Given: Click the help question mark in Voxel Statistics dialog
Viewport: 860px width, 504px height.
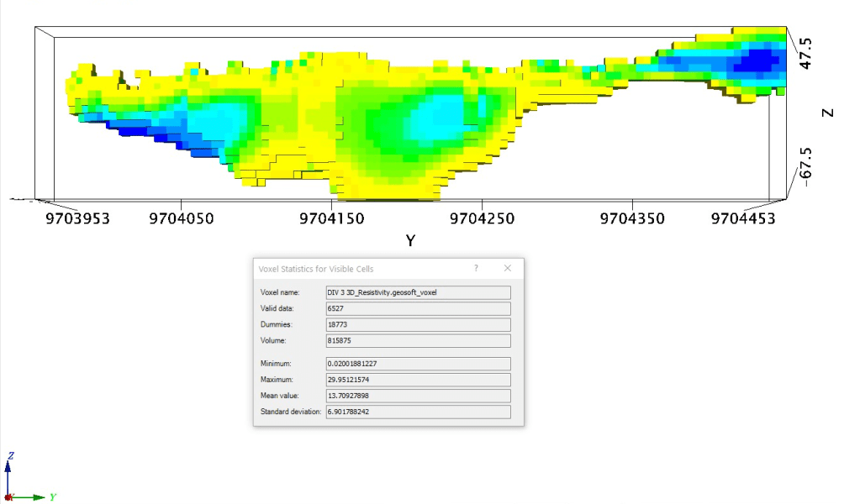Looking at the screenshot, I should (x=476, y=268).
